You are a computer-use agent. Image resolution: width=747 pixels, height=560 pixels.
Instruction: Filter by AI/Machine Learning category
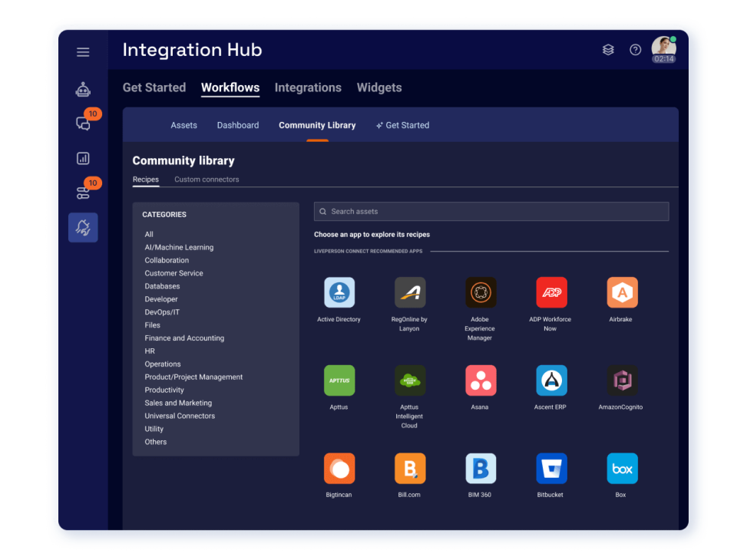point(179,247)
